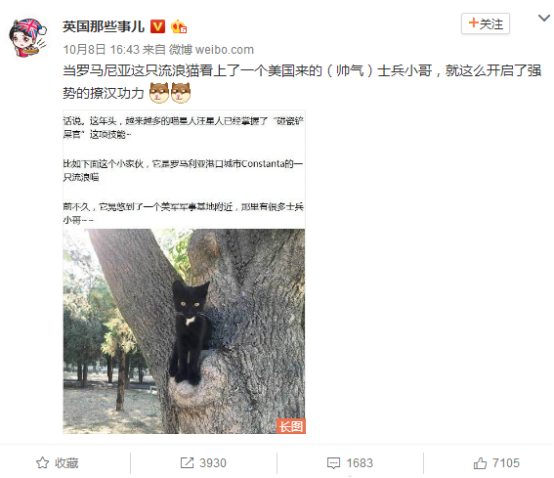Viewport: 554px width, 478px height.
Task: Click the 1683 comments count
Action: pyautogui.click(x=359, y=463)
